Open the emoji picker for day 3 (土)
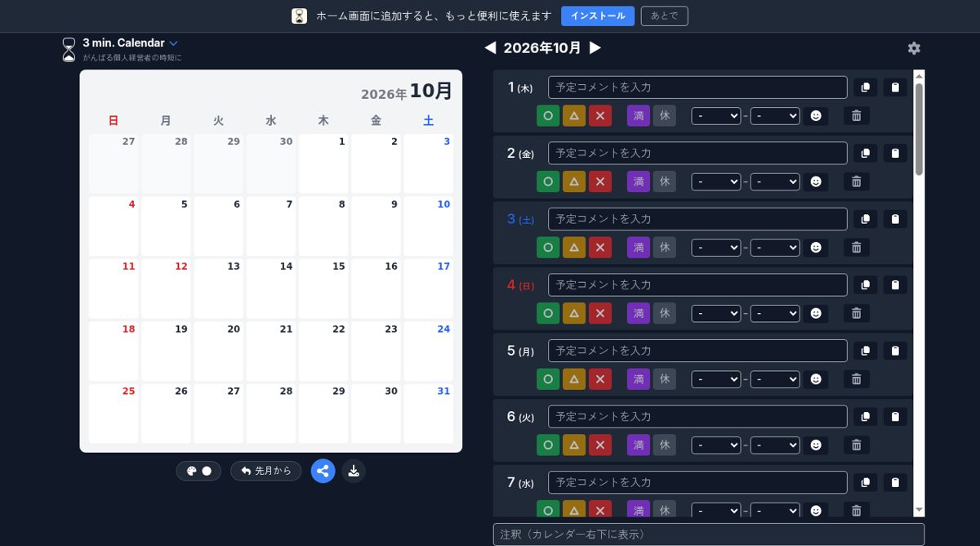Screen dimensions: 980x546 point(815,248)
